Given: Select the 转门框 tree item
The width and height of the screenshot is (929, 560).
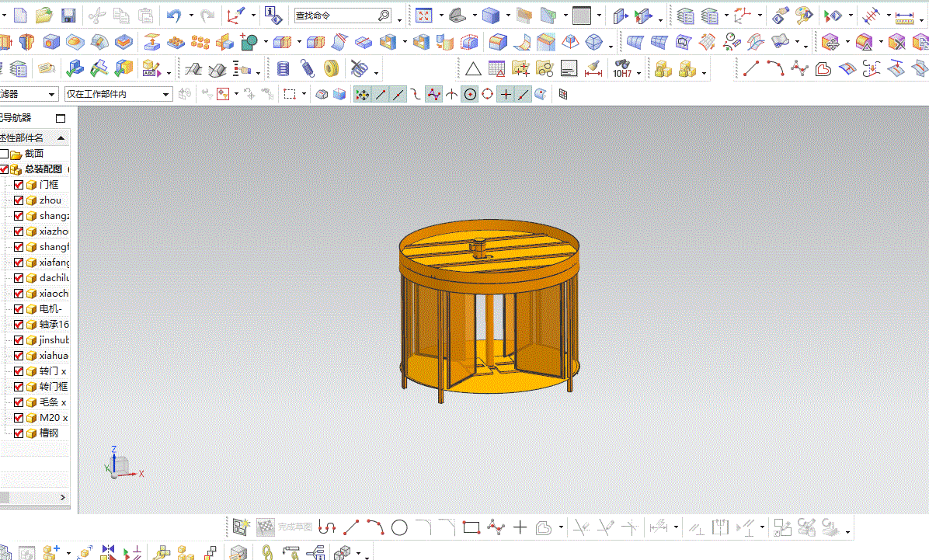Looking at the screenshot, I should 54,386.
